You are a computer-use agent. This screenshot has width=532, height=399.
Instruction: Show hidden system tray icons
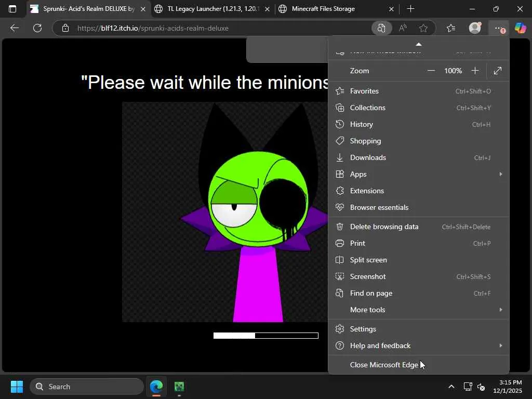(x=451, y=387)
